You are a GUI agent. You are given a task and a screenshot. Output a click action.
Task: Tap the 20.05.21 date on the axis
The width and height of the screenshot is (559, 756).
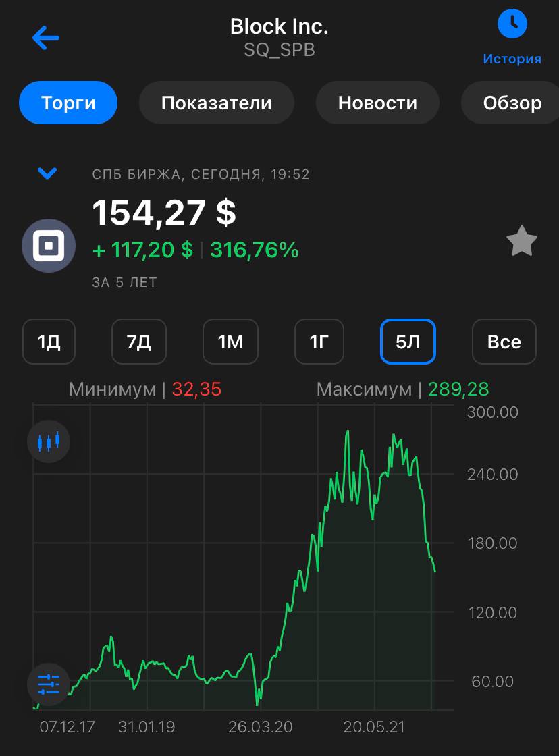(x=374, y=727)
